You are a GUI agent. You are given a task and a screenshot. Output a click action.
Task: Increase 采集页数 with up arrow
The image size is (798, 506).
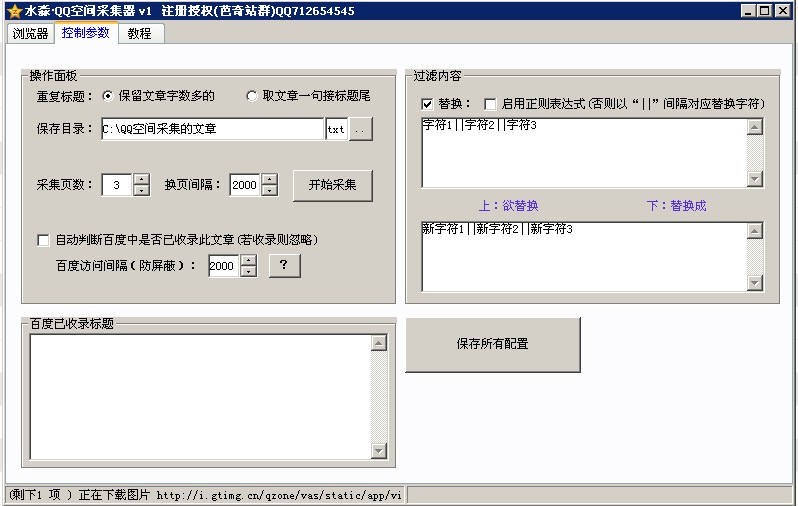tap(141, 179)
